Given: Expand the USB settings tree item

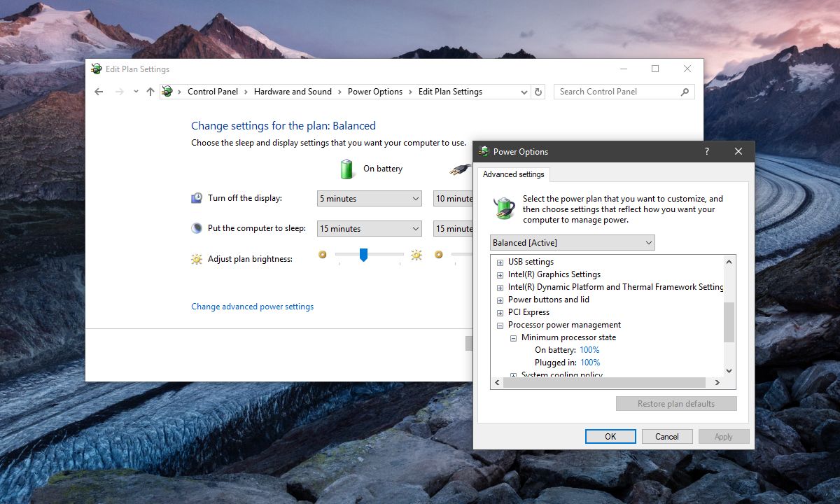Looking at the screenshot, I should pyautogui.click(x=500, y=262).
